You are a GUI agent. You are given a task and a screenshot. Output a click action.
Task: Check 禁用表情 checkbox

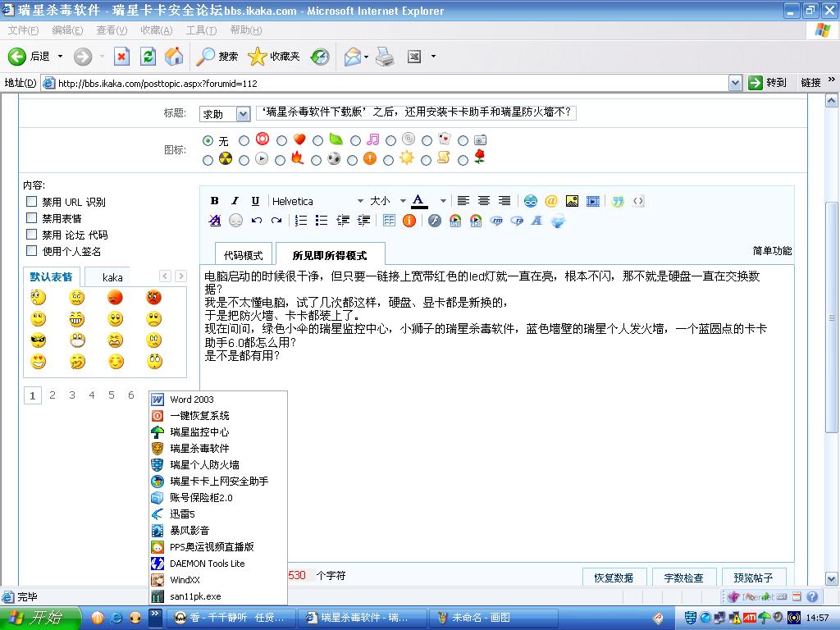click(x=32, y=218)
